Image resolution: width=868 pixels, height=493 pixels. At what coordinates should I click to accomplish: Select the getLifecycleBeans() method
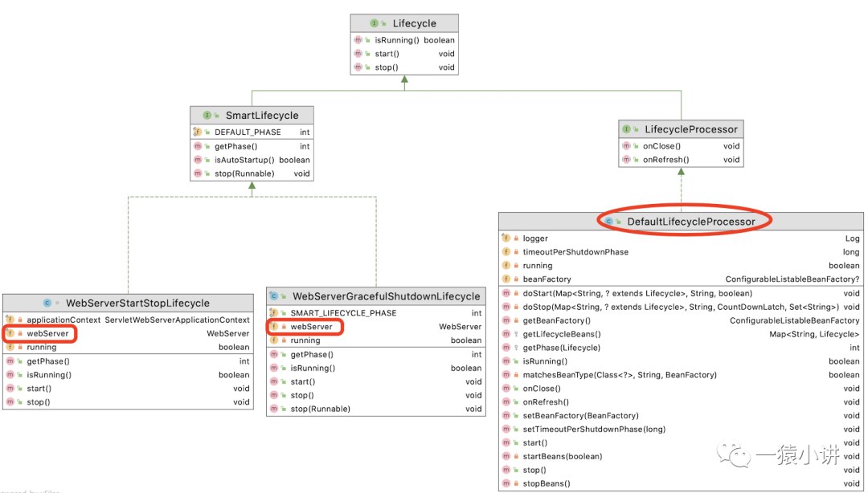tap(681, 334)
